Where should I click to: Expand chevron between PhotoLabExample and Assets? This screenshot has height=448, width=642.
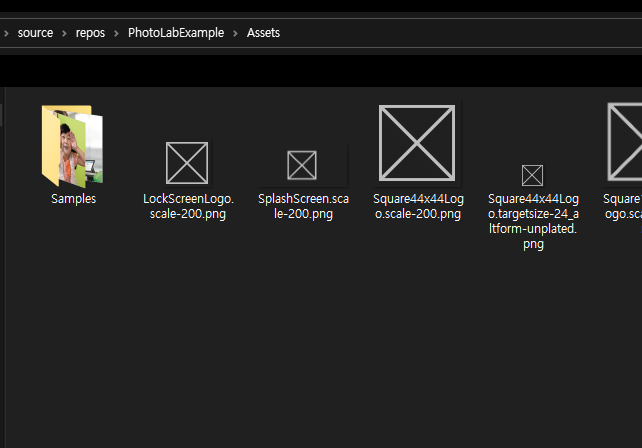pyautogui.click(x=235, y=33)
